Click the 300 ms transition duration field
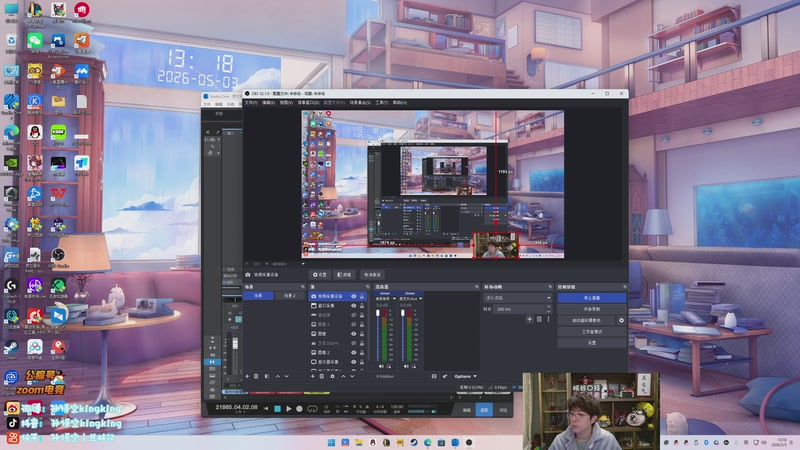This screenshot has height=450, width=800. tap(519, 309)
